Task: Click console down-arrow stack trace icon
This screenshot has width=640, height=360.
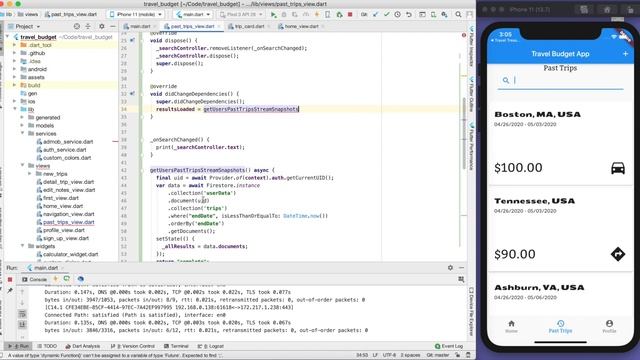Action: pos(22,303)
